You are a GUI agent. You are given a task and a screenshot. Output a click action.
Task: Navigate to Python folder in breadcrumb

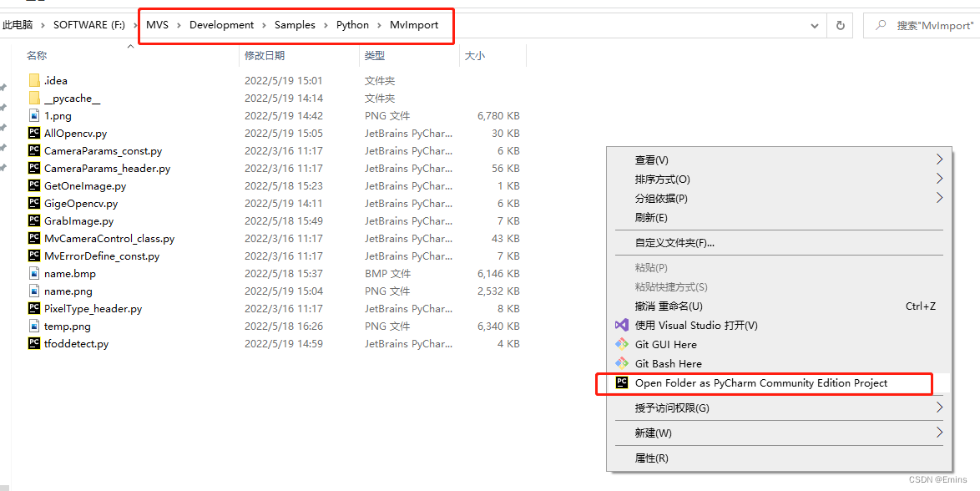point(352,26)
